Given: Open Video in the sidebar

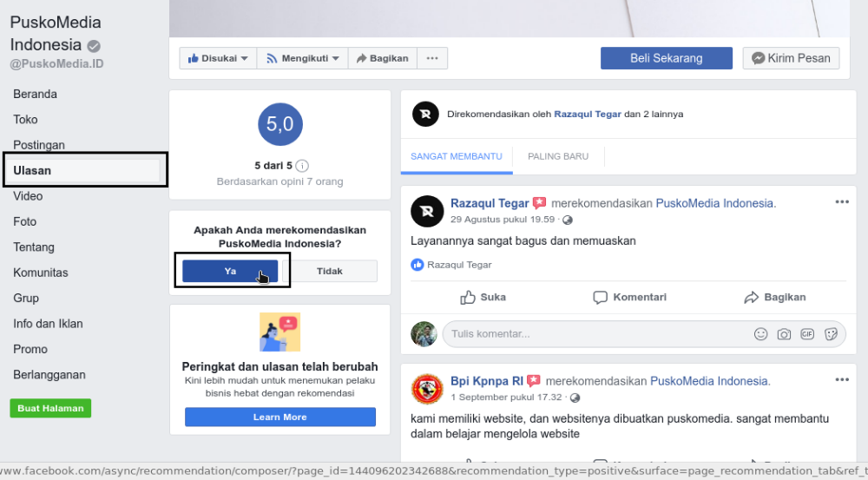Looking at the screenshot, I should point(28,196).
